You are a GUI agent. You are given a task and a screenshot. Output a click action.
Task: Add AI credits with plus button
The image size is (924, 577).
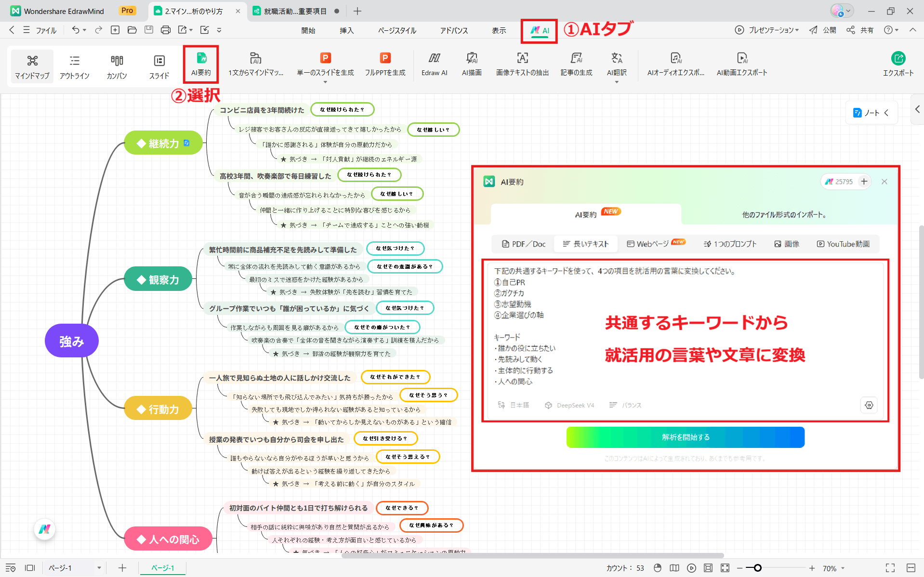point(864,182)
